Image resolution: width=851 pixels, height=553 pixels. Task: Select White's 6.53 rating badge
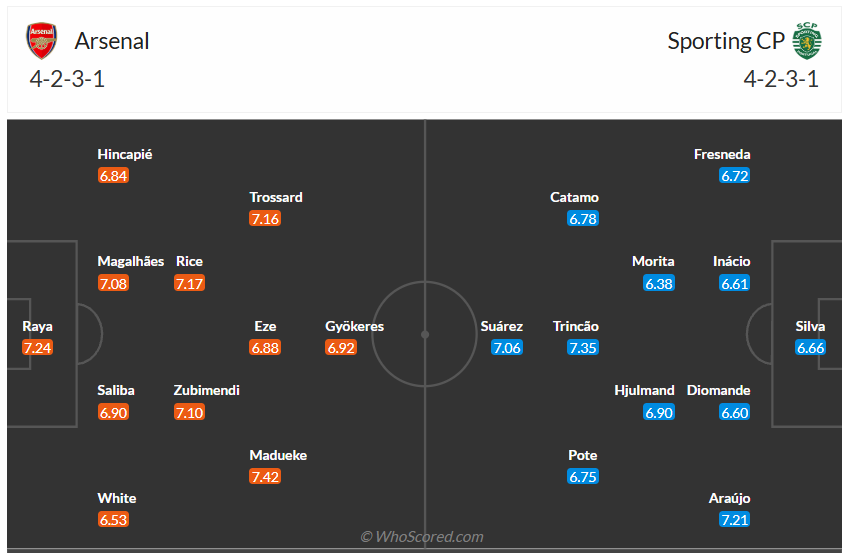(x=113, y=520)
